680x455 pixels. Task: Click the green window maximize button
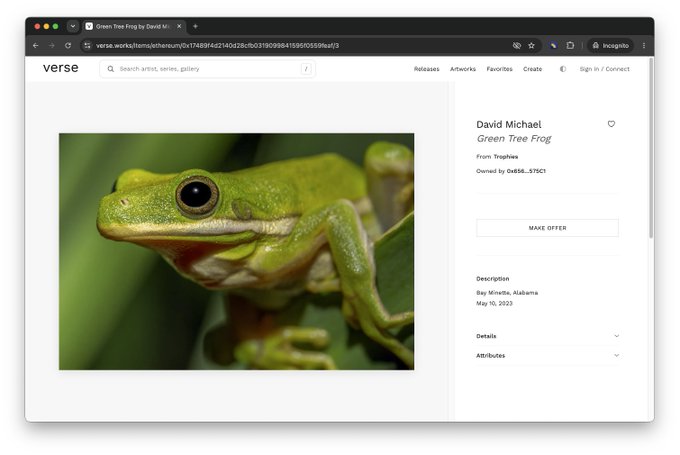[x=56, y=26]
